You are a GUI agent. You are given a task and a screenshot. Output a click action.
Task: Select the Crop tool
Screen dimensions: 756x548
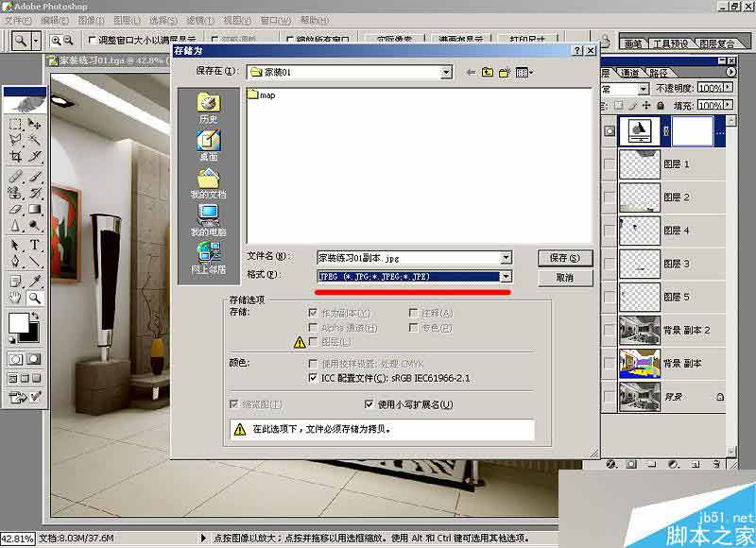(x=15, y=156)
